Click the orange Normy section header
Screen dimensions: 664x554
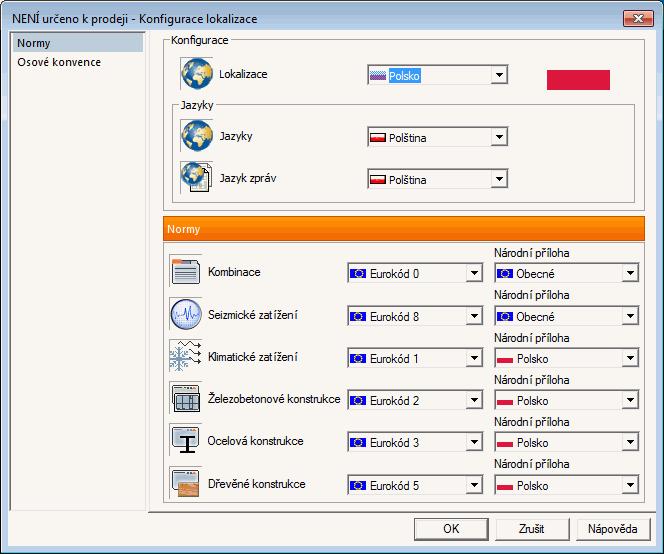[404, 229]
